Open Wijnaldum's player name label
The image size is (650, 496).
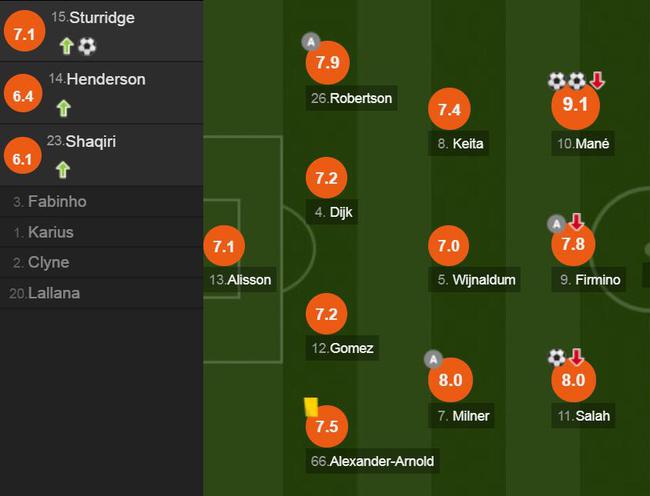point(475,280)
